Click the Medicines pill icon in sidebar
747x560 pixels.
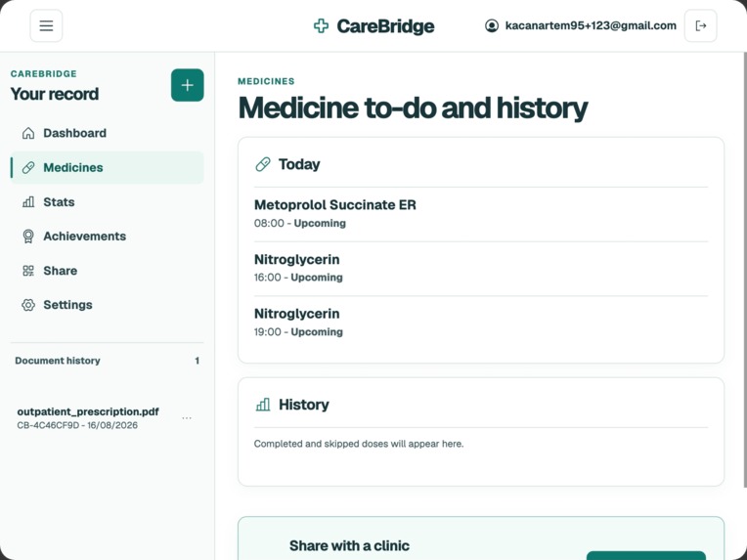[x=28, y=168]
